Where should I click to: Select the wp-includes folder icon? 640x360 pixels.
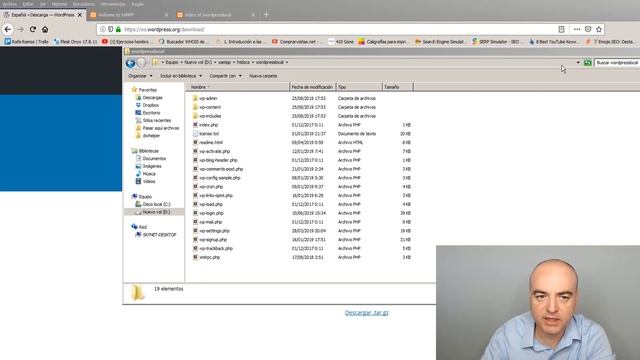195,116
